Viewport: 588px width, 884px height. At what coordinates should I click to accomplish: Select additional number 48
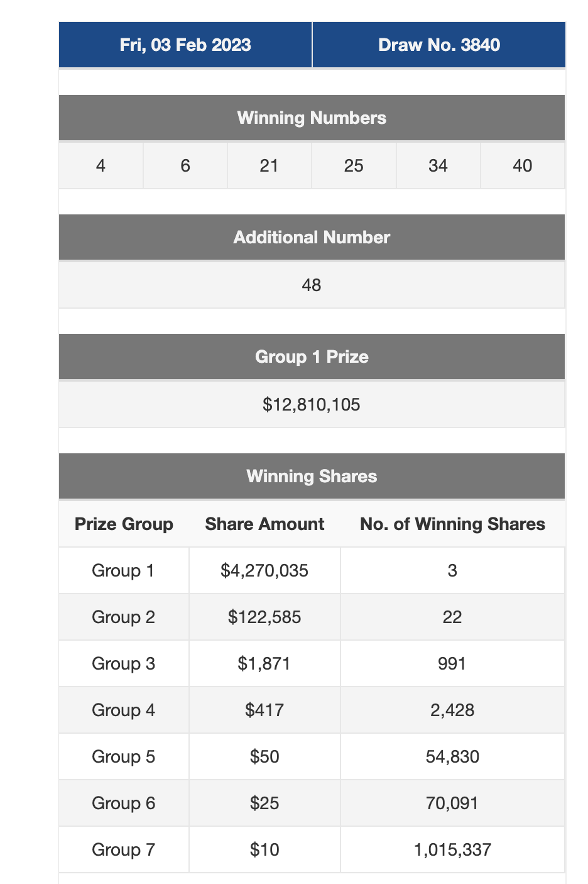point(312,285)
